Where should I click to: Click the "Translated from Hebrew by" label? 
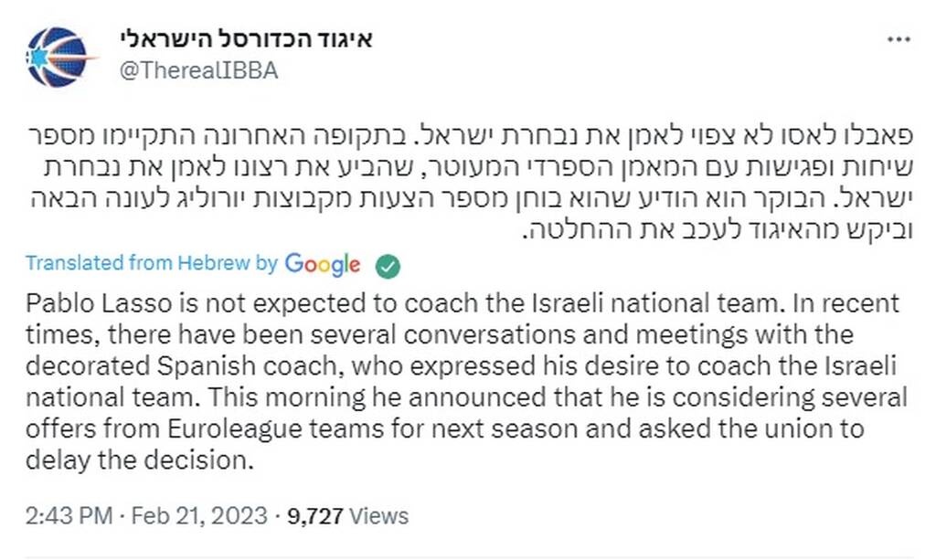(x=151, y=264)
